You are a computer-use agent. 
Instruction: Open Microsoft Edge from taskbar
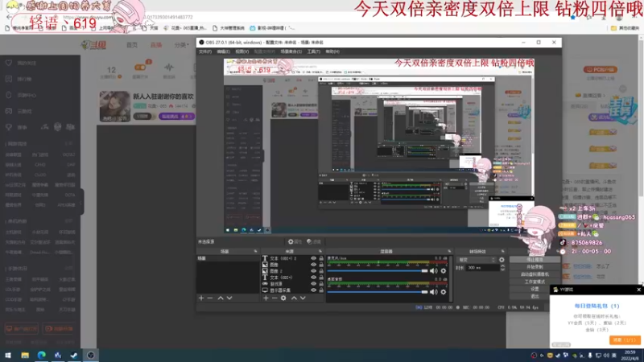(x=42, y=355)
